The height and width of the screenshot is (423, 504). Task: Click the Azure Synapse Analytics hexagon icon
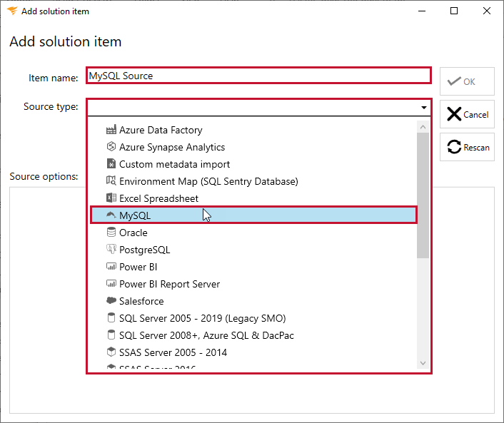click(x=111, y=147)
